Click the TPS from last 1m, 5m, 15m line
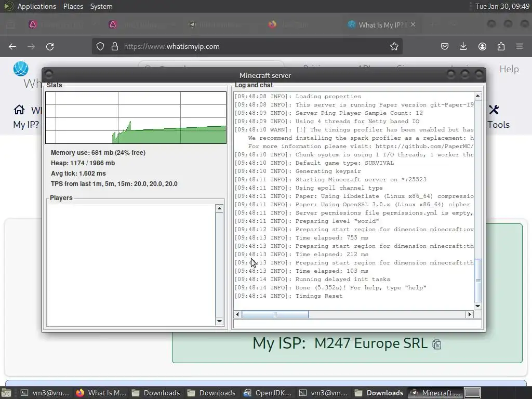The height and width of the screenshot is (399, 532). (x=114, y=183)
